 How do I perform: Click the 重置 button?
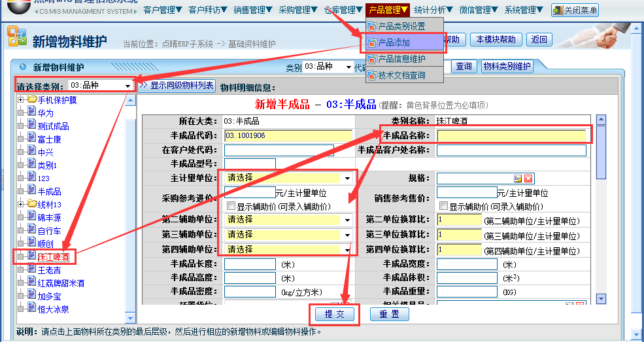[x=390, y=315]
